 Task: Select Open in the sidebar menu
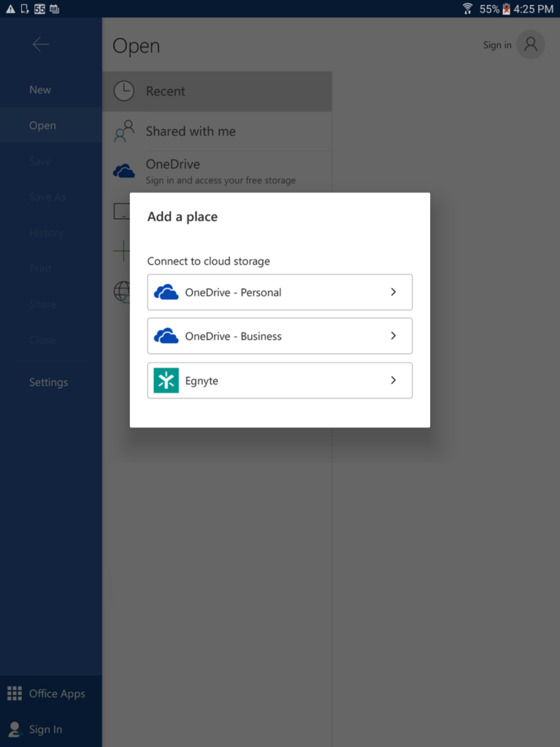[42, 125]
